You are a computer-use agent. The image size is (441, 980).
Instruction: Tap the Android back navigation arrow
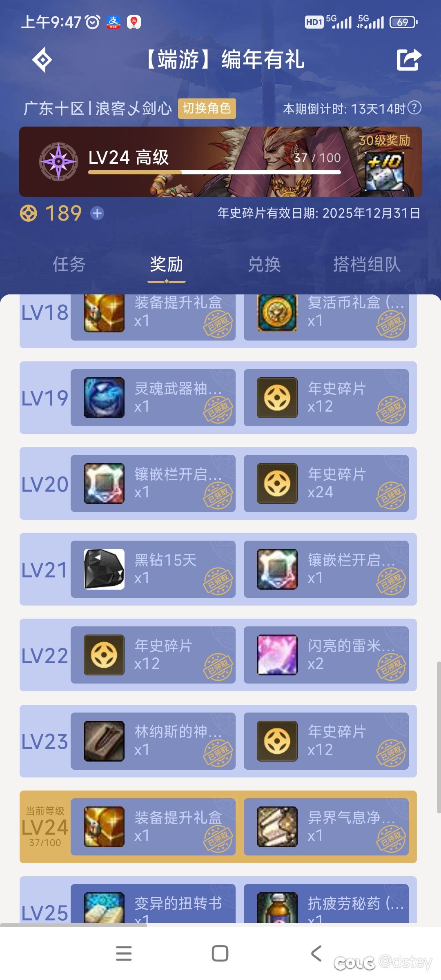[x=316, y=953]
